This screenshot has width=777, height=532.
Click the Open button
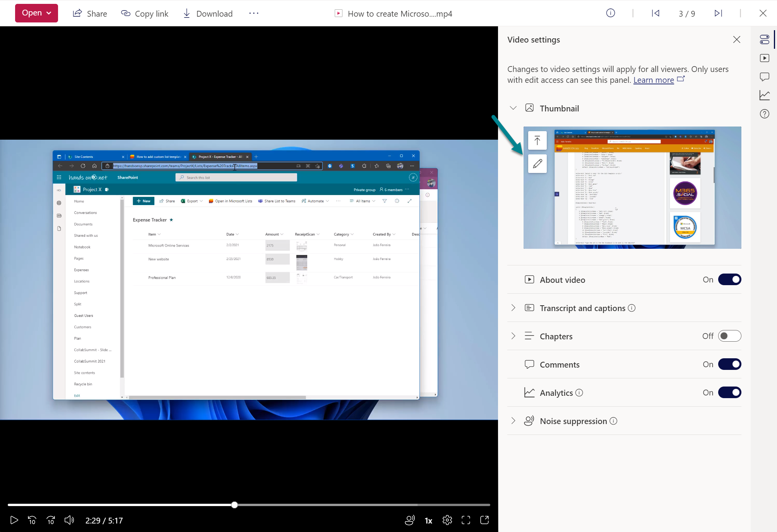pos(36,13)
